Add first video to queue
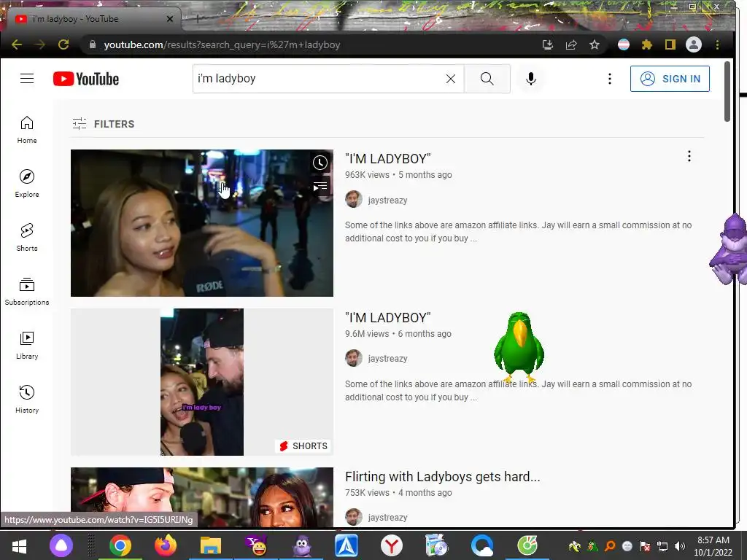 [320, 186]
